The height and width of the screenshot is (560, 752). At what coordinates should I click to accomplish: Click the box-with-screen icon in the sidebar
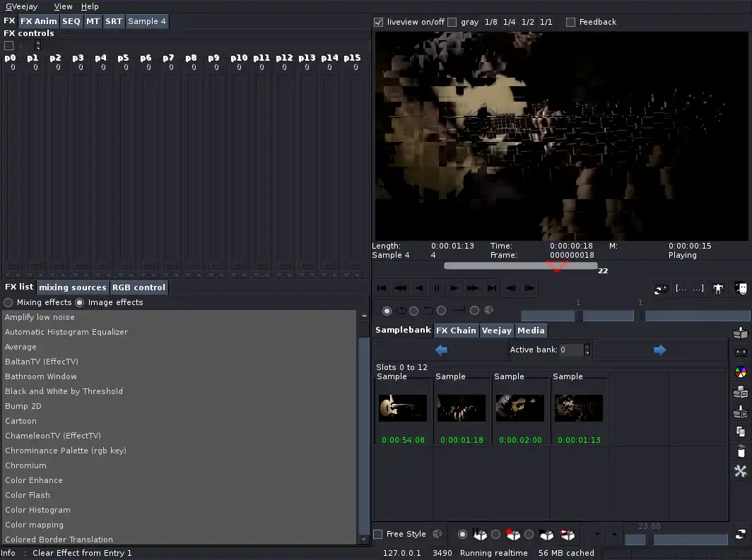(741, 393)
